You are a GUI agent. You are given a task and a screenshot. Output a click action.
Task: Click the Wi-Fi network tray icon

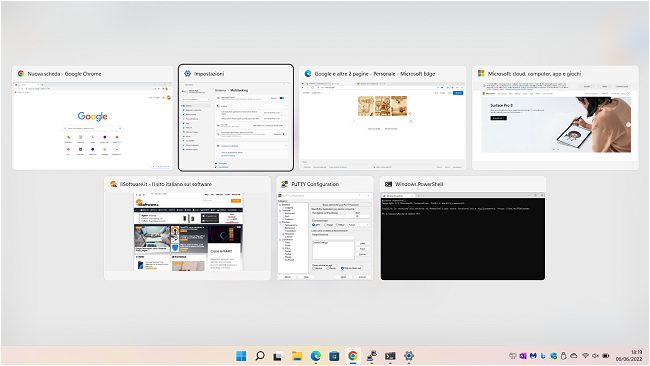[585, 356]
